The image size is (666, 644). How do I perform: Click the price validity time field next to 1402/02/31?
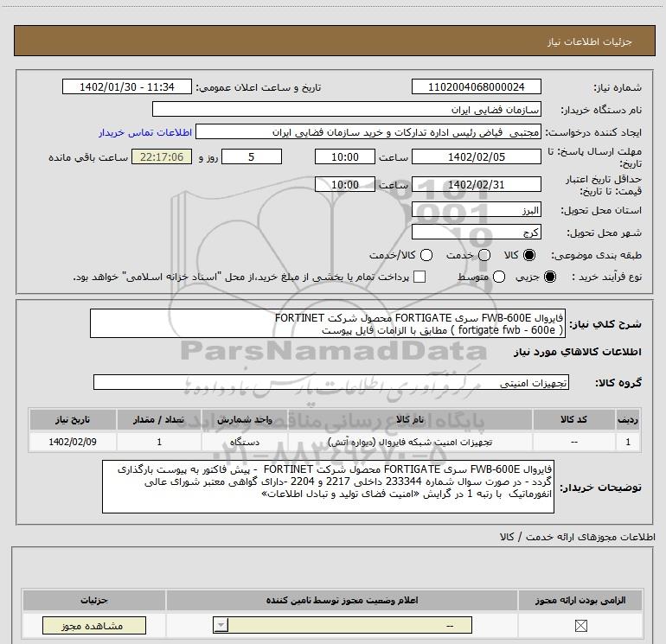pyautogui.click(x=345, y=185)
